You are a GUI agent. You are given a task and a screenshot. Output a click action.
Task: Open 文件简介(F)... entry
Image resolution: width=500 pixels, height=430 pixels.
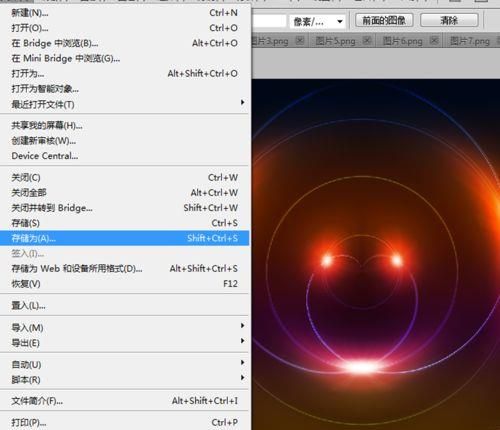[124, 401]
